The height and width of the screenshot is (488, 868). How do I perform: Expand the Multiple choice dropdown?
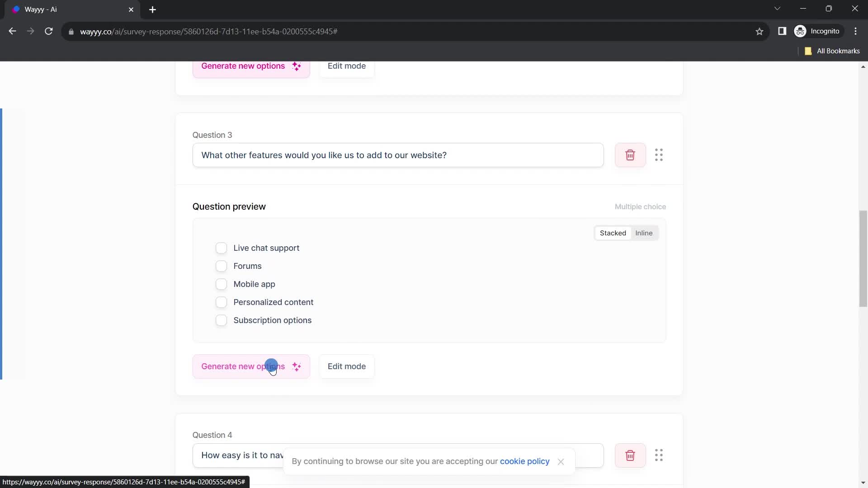[642, 207]
